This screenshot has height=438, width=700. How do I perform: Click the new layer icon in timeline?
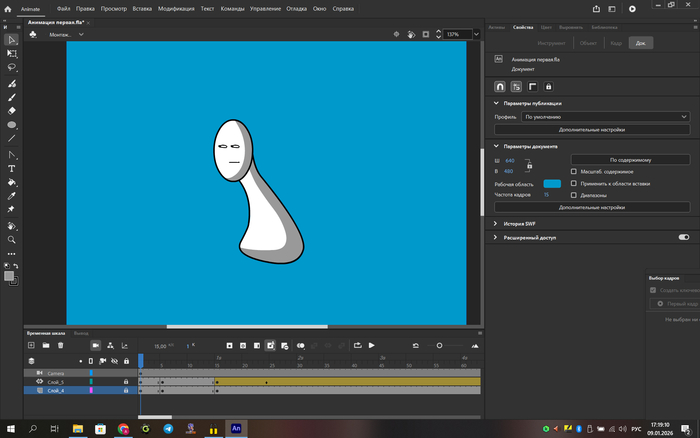tap(31, 345)
